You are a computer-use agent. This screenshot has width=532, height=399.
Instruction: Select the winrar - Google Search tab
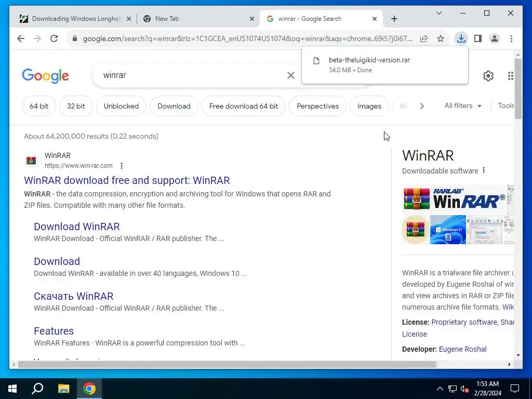(x=321, y=19)
